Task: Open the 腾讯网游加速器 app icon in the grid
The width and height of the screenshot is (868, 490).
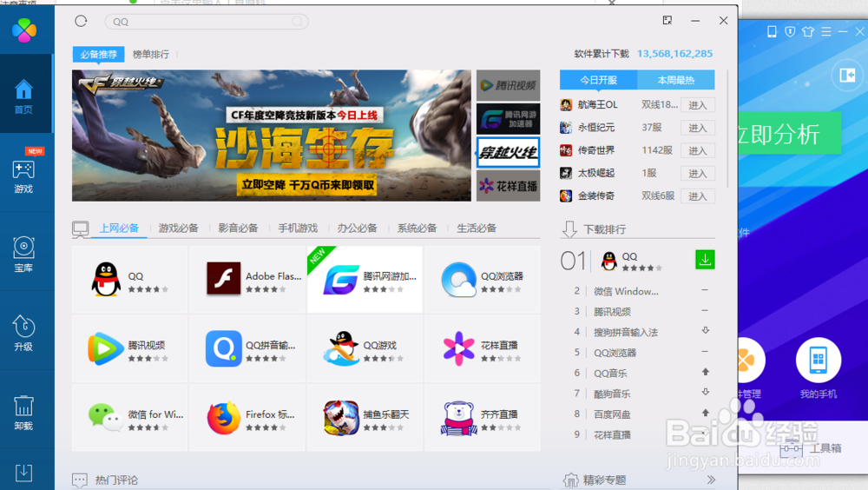Action: coord(341,280)
